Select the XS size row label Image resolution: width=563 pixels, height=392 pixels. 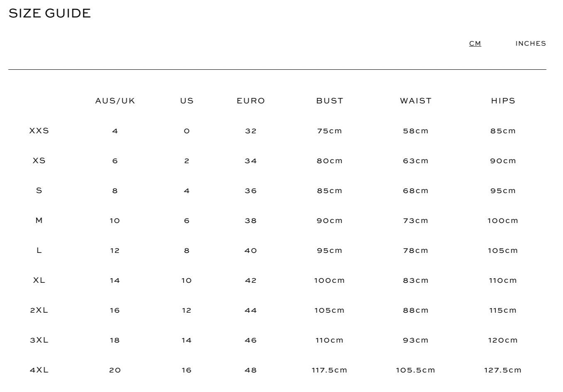(x=39, y=161)
